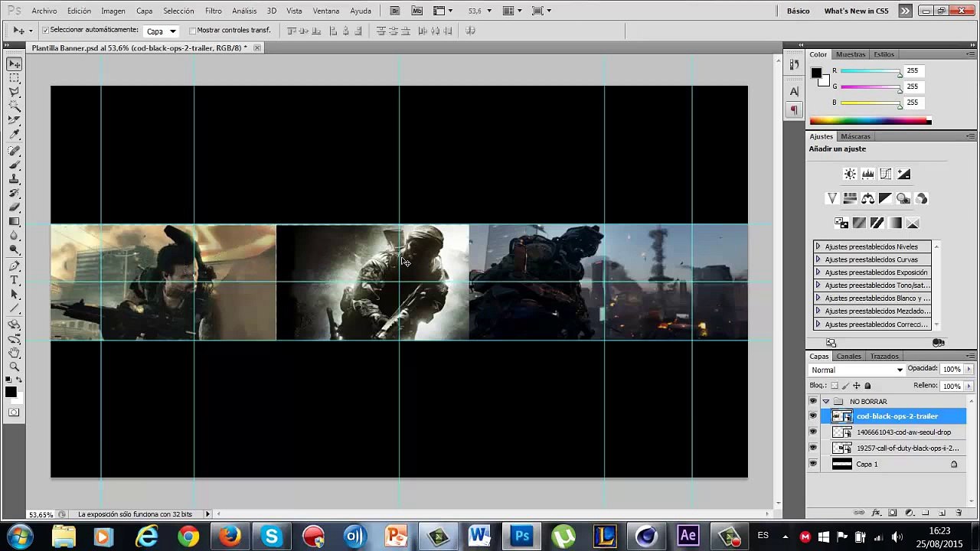Toggle lock transparent pixels

click(835, 386)
